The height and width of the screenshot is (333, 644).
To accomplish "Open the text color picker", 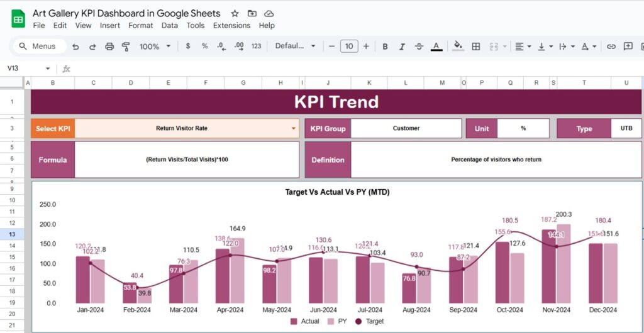I will [x=436, y=46].
